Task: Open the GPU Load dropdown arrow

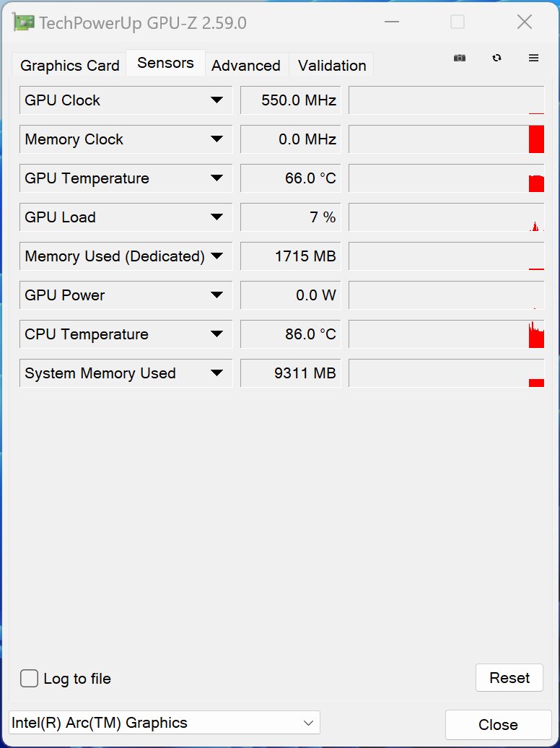Action: [x=216, y=217]
